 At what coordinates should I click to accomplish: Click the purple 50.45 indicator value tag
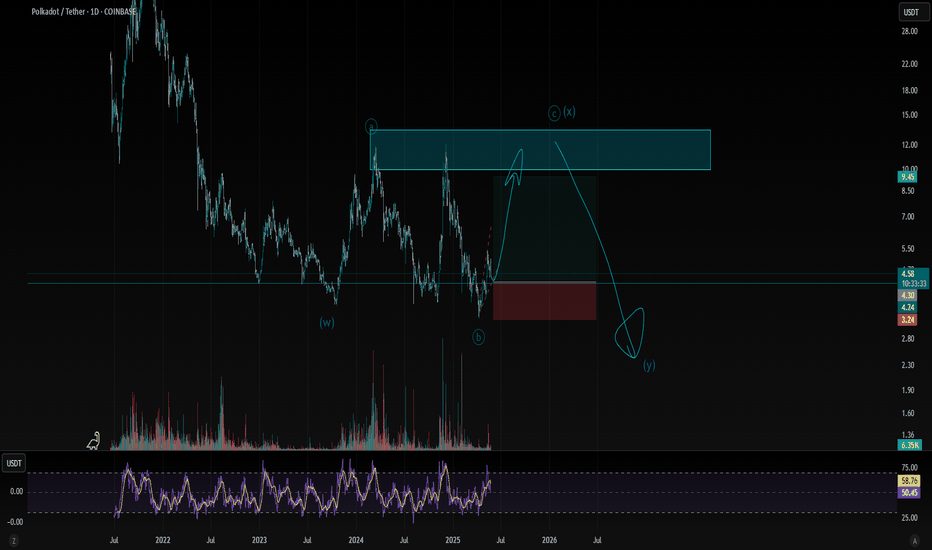[909, 492]
